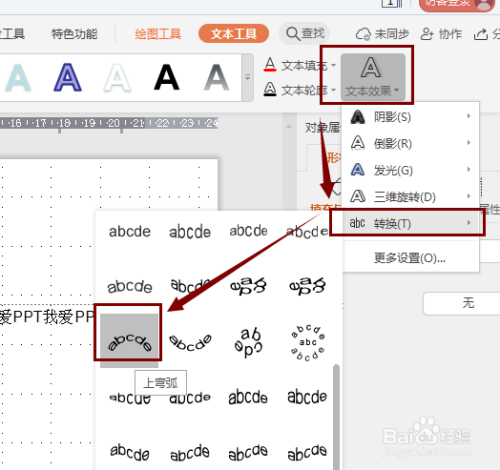Select first transform effect in second row
This screenshot has width=500, height=470.
click(x=130, y=287)
